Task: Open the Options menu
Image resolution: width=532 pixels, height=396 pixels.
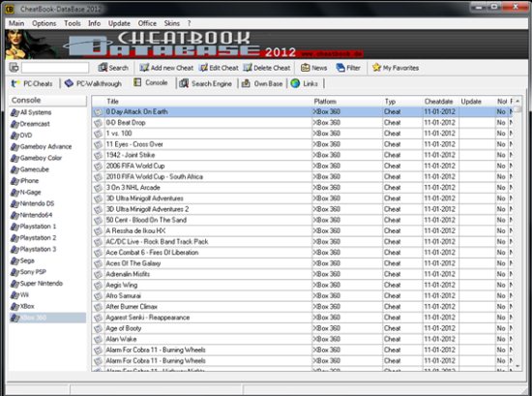Action: point(44,23)
